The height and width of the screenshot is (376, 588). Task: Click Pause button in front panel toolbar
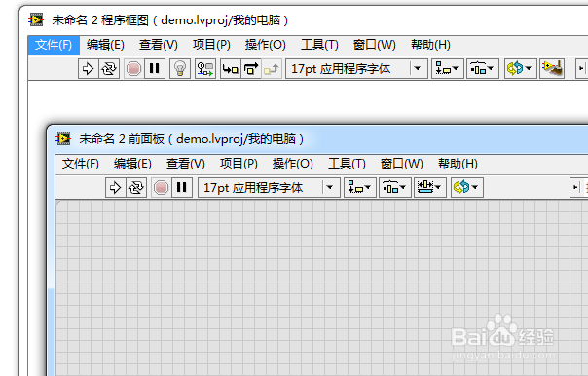click(x=182, y=187)
